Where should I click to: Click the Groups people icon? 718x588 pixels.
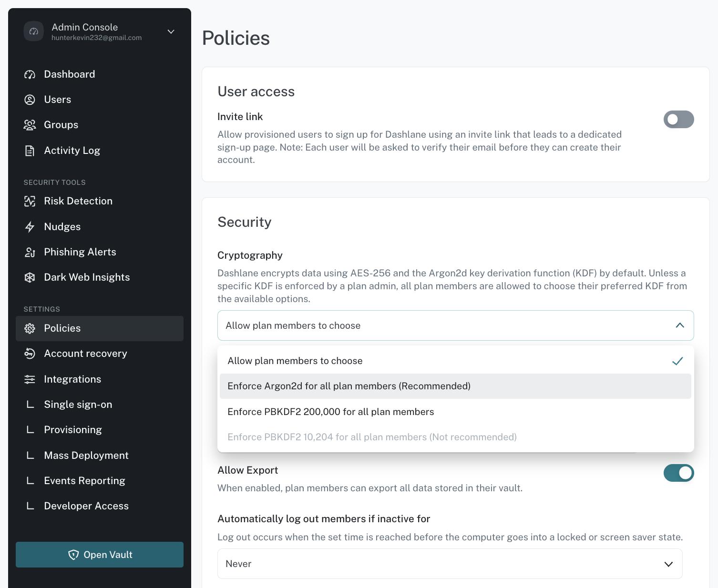click(30, 125)
